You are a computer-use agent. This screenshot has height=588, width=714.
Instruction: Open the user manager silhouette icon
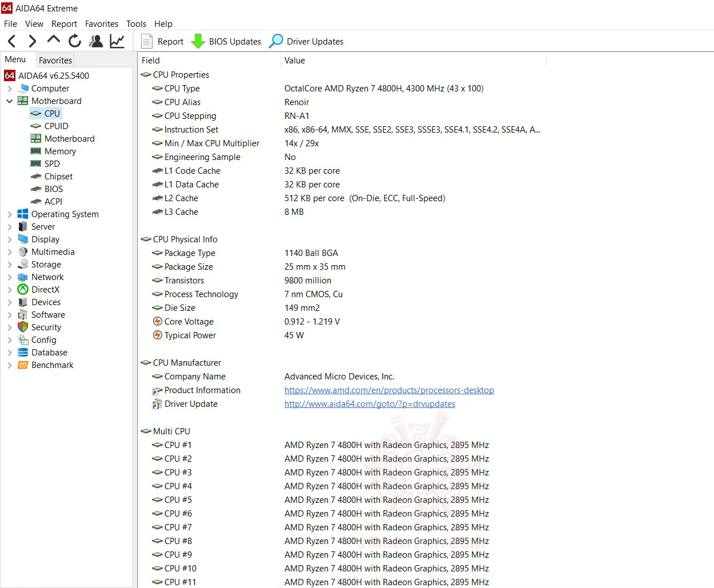[96, 41]
